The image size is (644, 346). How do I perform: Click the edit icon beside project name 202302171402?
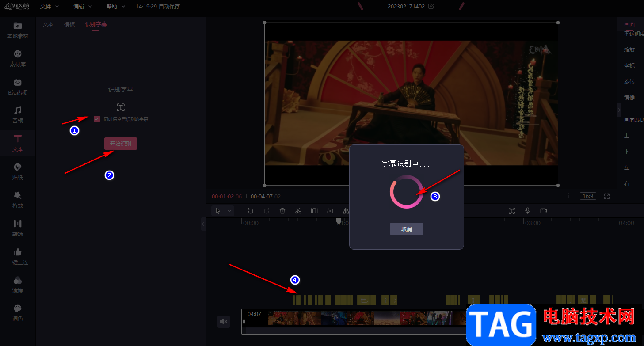(431, 6)
